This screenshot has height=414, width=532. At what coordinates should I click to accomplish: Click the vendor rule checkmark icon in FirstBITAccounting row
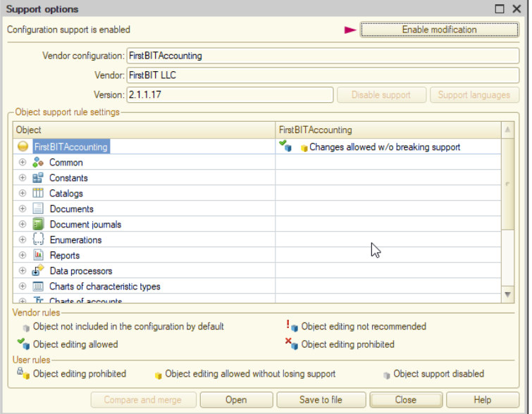(285, 146)
